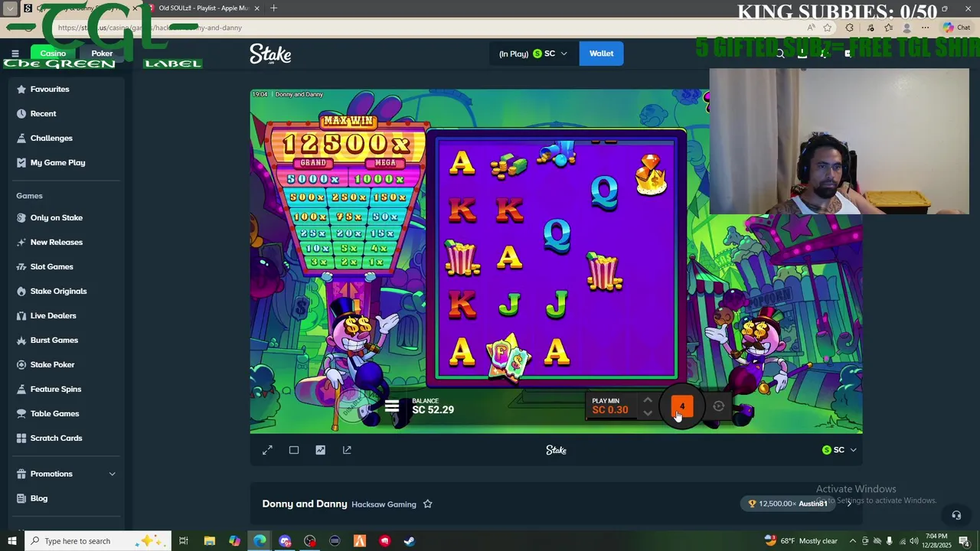Open live stats chart icon
Image resolution: width=980 pixels, height=551 pixels.
click(320, 450)
